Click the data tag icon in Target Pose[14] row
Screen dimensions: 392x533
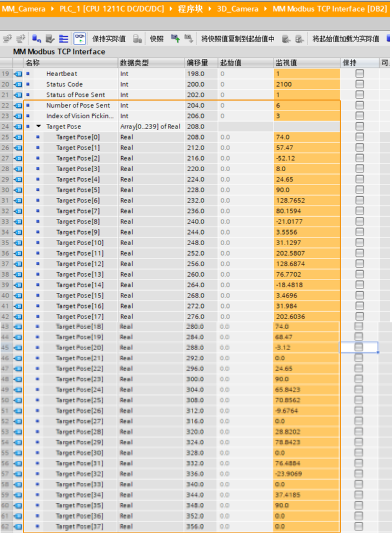[x=18, y=285]
